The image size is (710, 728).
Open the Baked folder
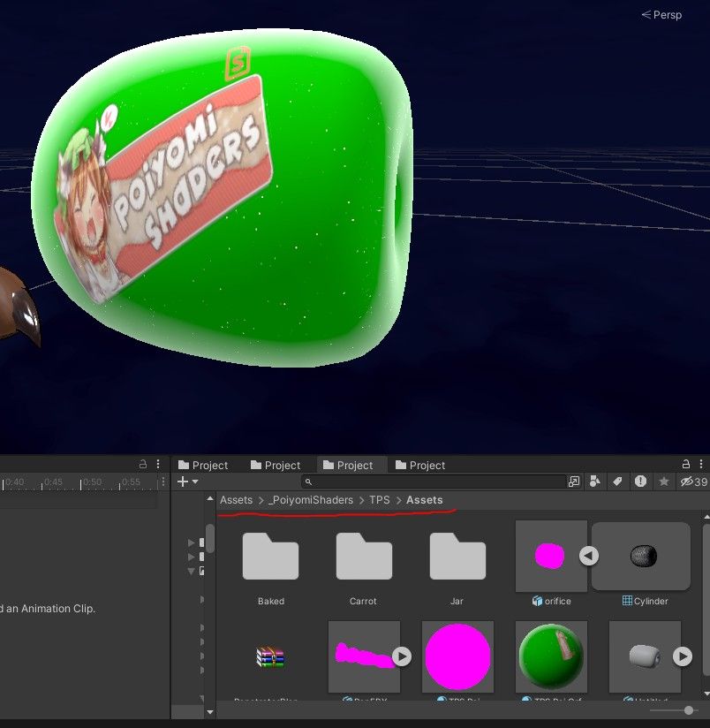tap(270, 557)
